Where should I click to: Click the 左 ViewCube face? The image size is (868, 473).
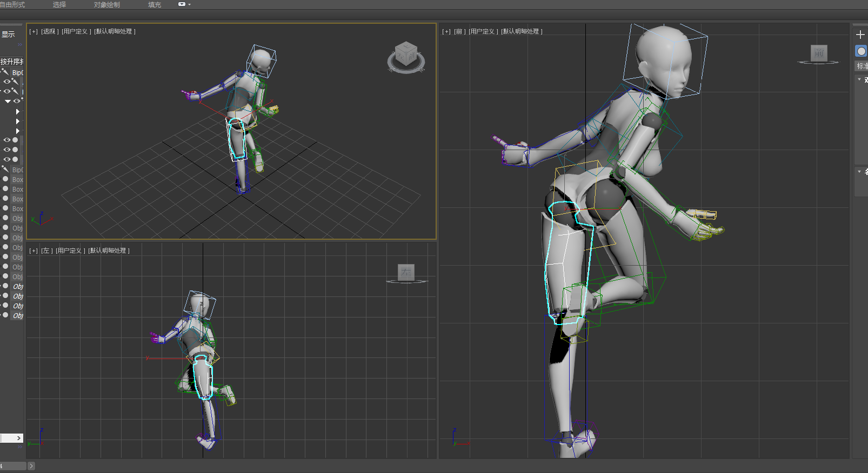[406, 272]
